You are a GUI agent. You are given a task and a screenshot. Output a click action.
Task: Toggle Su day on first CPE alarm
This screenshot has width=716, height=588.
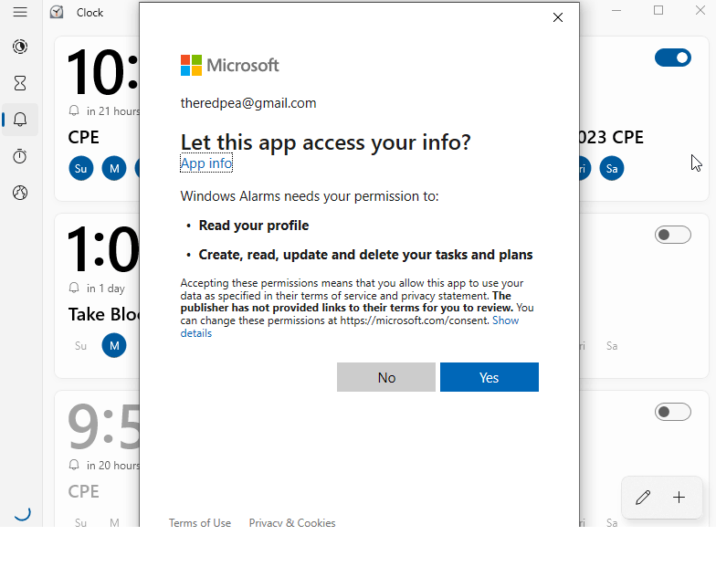tap(80, 168)
